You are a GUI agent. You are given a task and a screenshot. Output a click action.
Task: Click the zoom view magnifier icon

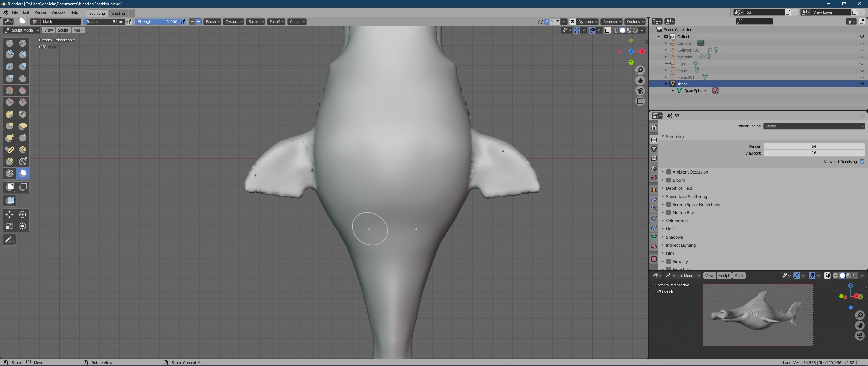tap(640, 70)
